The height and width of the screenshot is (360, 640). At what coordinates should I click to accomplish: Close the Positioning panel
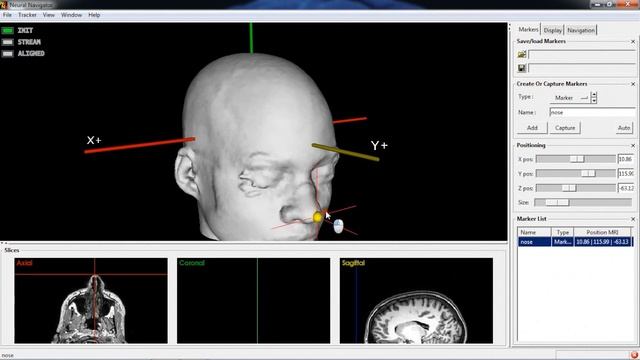point(633,146)
